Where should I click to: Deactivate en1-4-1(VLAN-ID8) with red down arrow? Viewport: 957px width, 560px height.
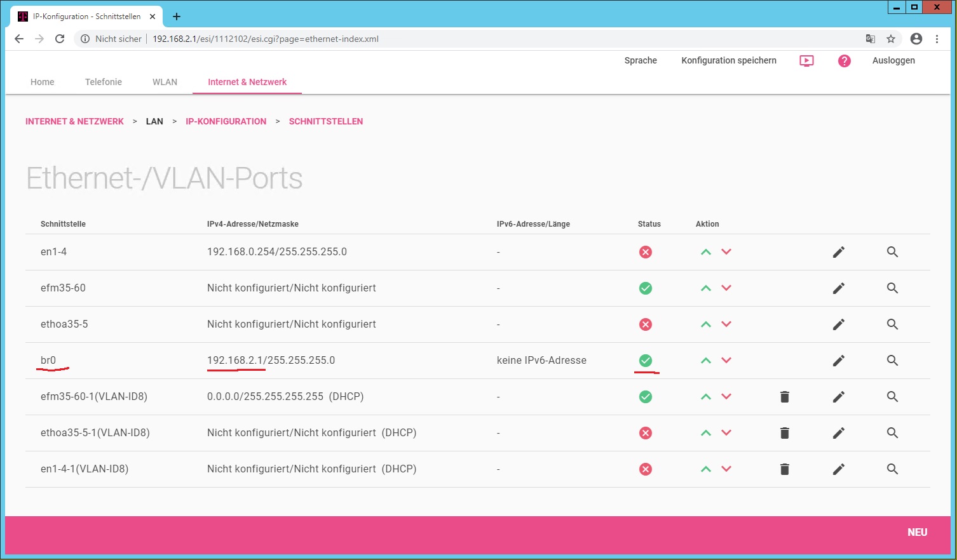coord(726,469)
